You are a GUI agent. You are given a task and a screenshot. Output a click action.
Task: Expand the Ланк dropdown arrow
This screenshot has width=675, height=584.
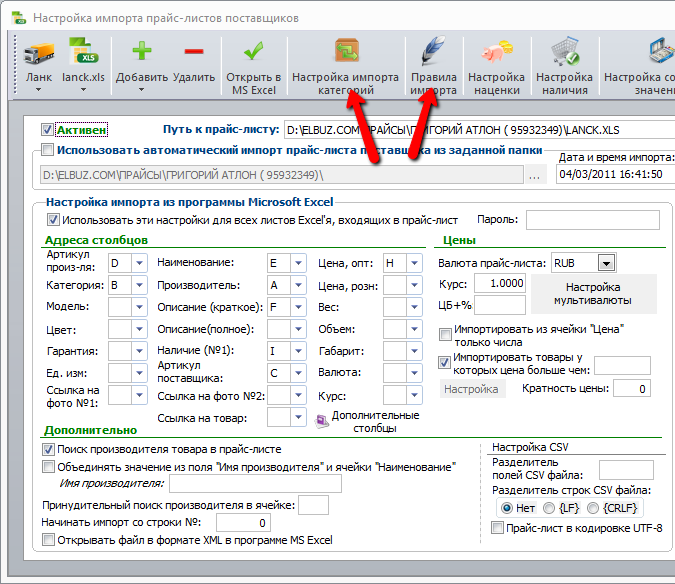click(38, 90)
